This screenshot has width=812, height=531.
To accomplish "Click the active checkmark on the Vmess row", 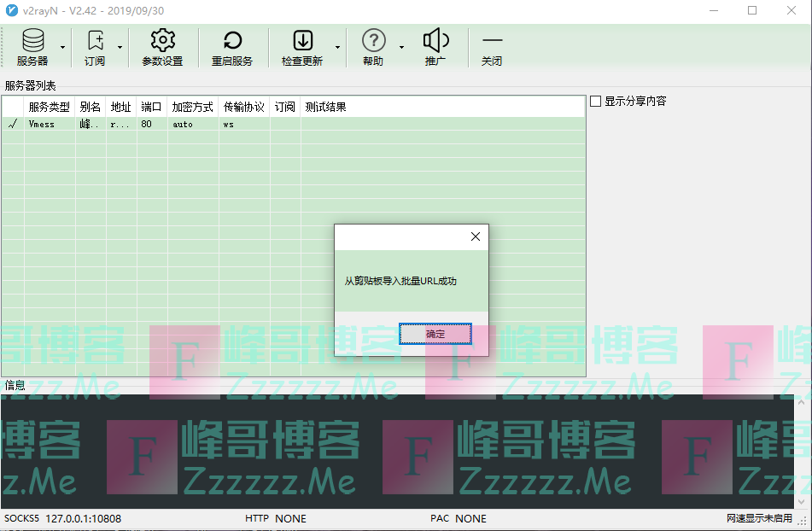I will pos(13,124).
